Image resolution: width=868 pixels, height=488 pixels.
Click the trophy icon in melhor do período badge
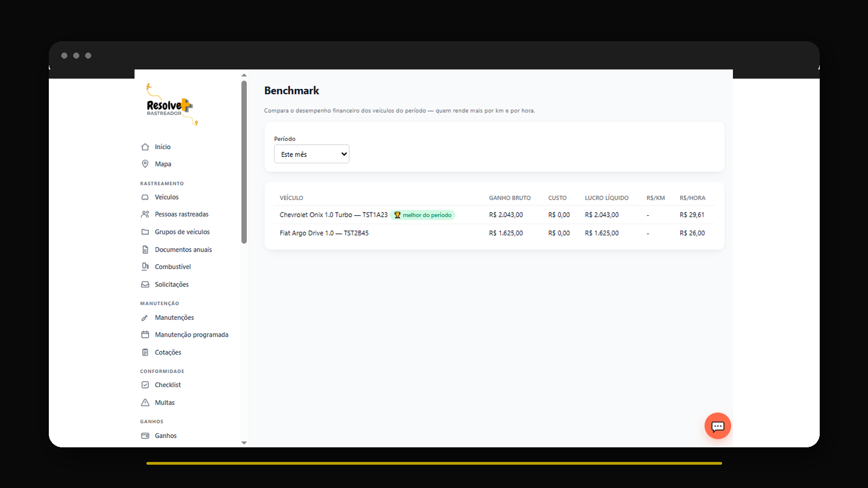397,215
